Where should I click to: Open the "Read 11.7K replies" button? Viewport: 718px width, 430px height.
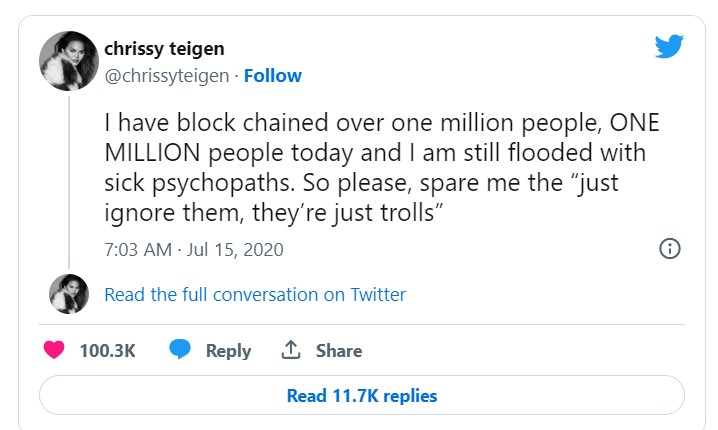click(361, 395)
